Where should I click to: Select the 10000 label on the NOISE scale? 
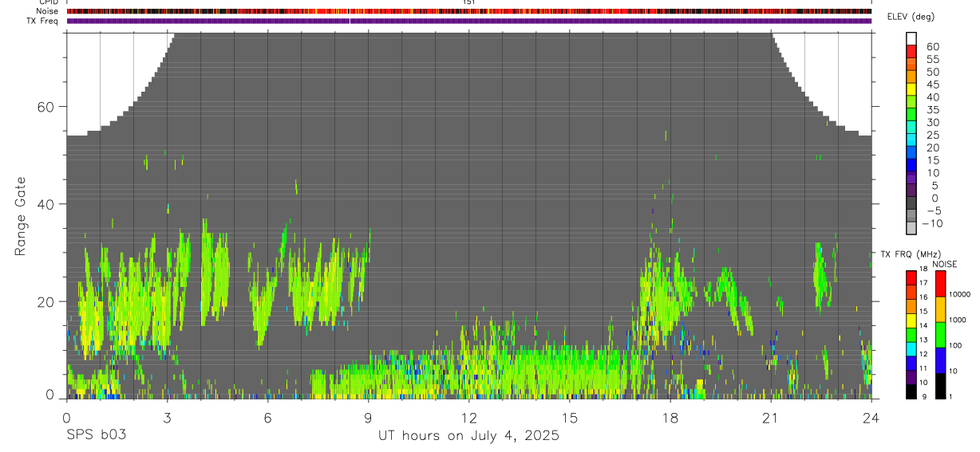(x=960, y=294)
